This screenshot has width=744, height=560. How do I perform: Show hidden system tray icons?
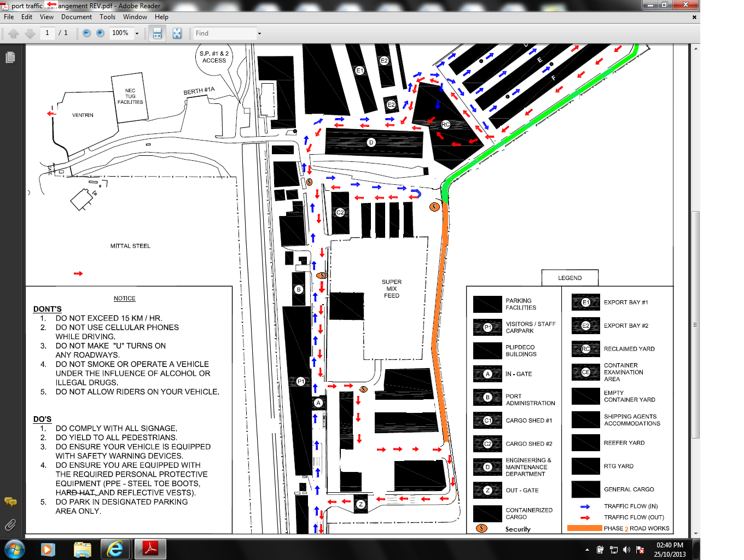click(587, 550)
